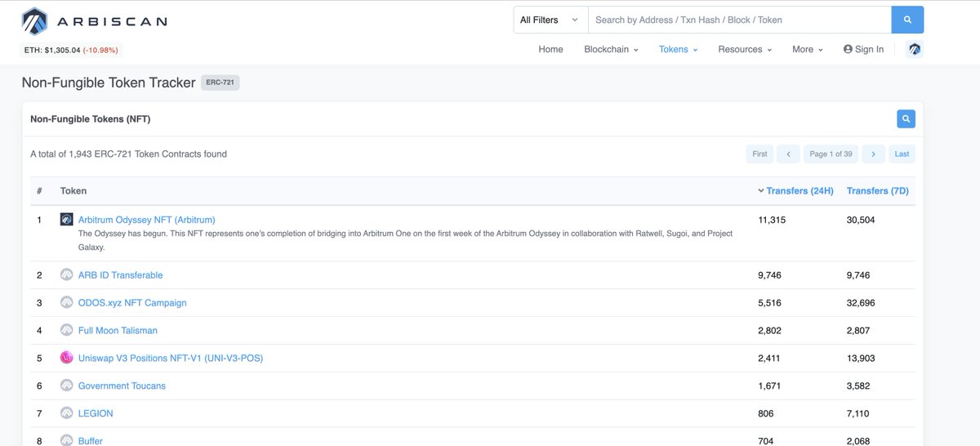980x446 pixels.
Task: Expand the Tokens menu
Action: point(678,49)
